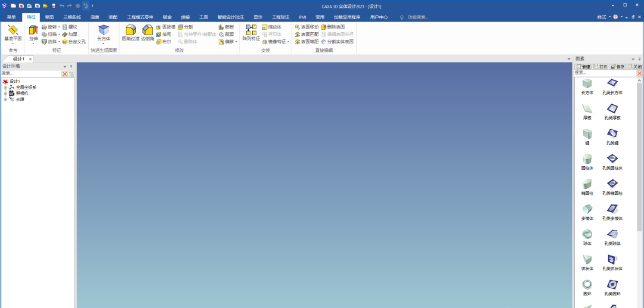Choose the 螺纹 thread tool
Screen dimensions: 644x308
pyautogui.click(x=69, y=27)
